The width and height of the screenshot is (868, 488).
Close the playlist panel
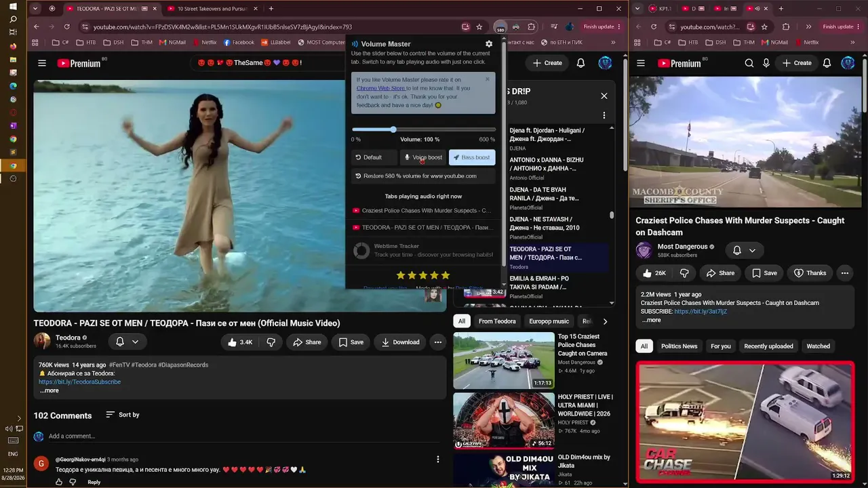(x=604, y=96)
